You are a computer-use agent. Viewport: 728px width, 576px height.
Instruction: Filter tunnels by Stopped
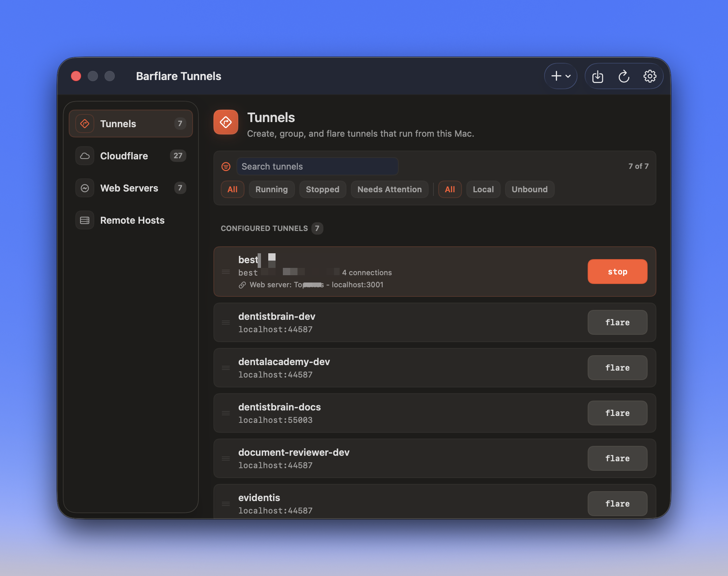pyautogui.click(x=322, y=189)
